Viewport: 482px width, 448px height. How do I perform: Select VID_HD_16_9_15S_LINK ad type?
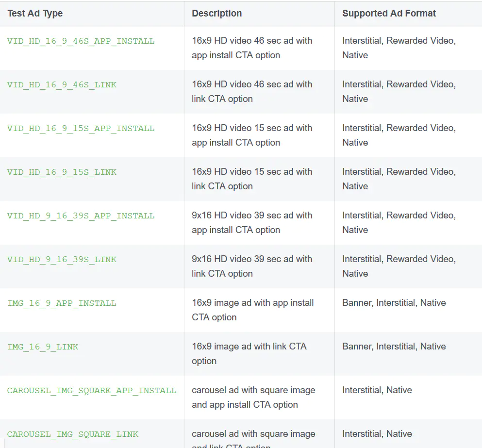pos(62,172)
